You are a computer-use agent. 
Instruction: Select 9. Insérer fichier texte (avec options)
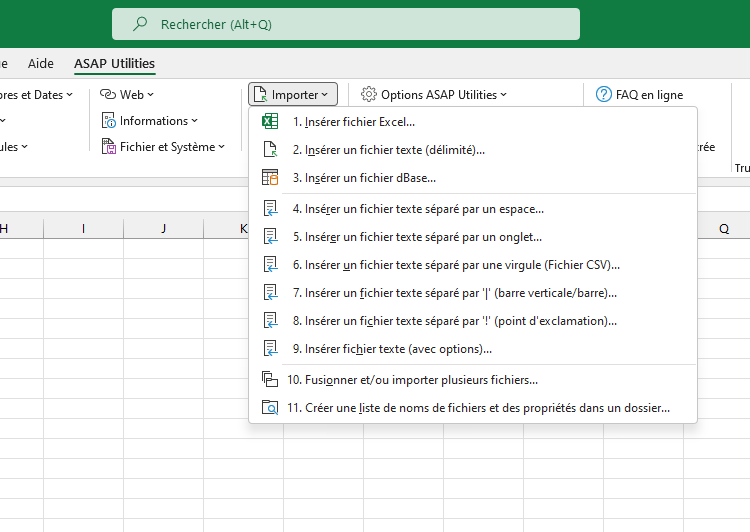(x=473, y=349)
